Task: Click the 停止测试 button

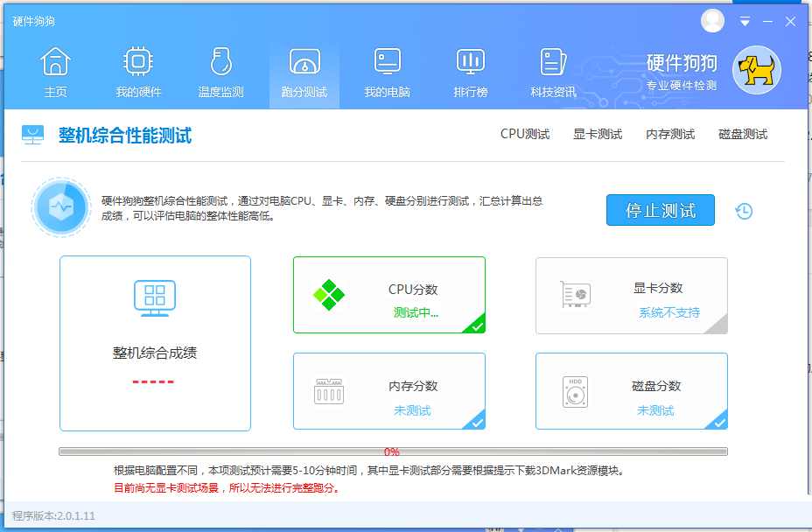Action: coord(661,210)
